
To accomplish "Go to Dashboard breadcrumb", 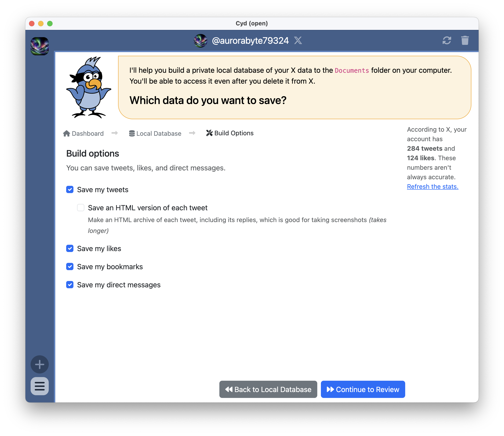I will [83, 133].
